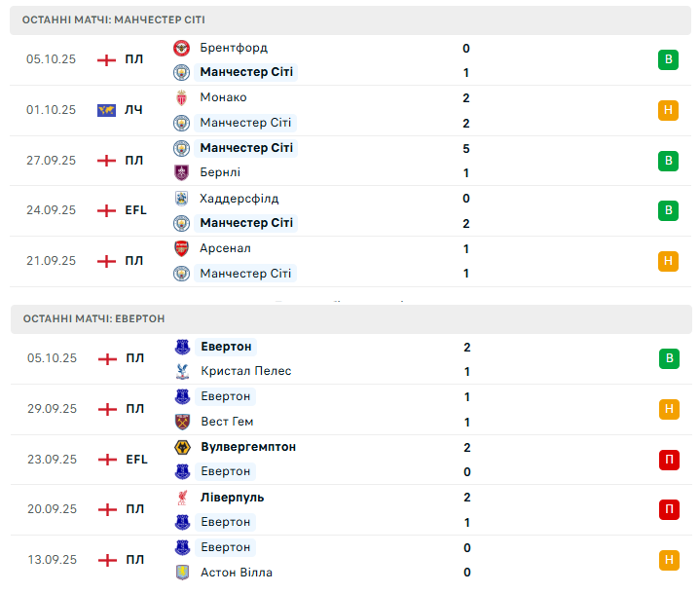This screenshot has width=700, height=593.
Task: Open the Бернлі team link
Action: click(x=220, y=172)
